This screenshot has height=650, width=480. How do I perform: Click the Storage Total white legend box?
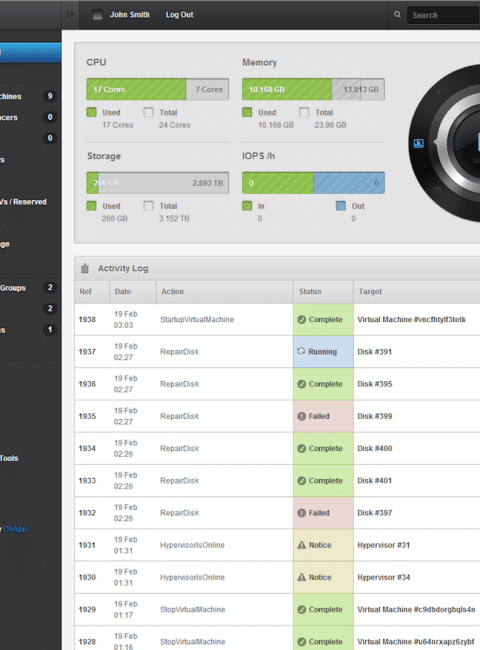[x=148, y=206]
